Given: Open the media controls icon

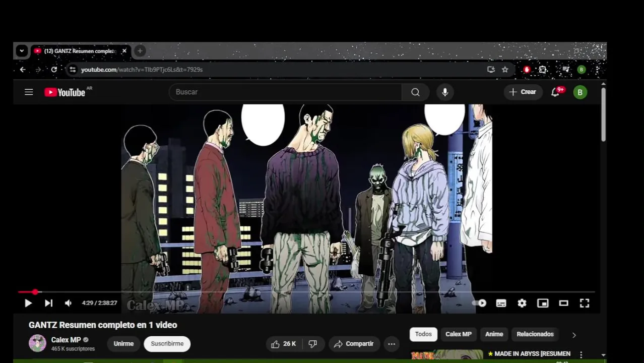Looking at the screenshot, I should coord(565,70).
